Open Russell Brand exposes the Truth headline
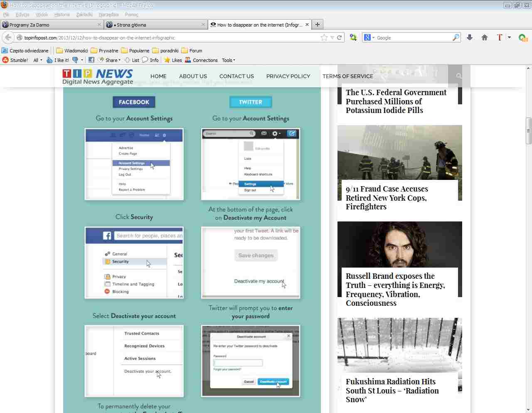The height and width of the screenshot is (413, 532). [x=395, y=290]
